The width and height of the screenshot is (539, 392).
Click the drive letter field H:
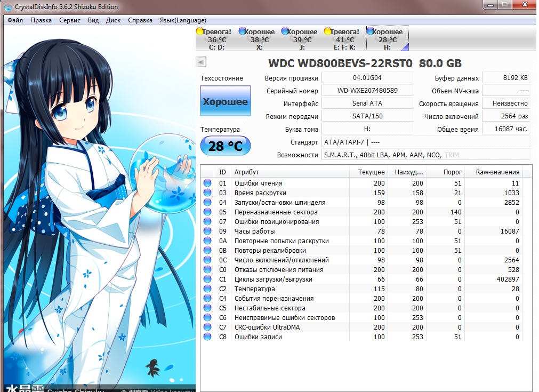(367, 129)
